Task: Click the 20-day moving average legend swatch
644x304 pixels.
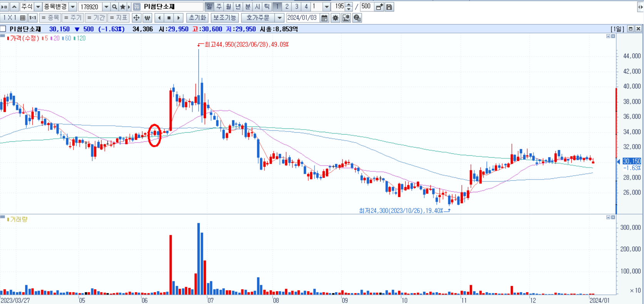Action: click(x=52, y=38)
